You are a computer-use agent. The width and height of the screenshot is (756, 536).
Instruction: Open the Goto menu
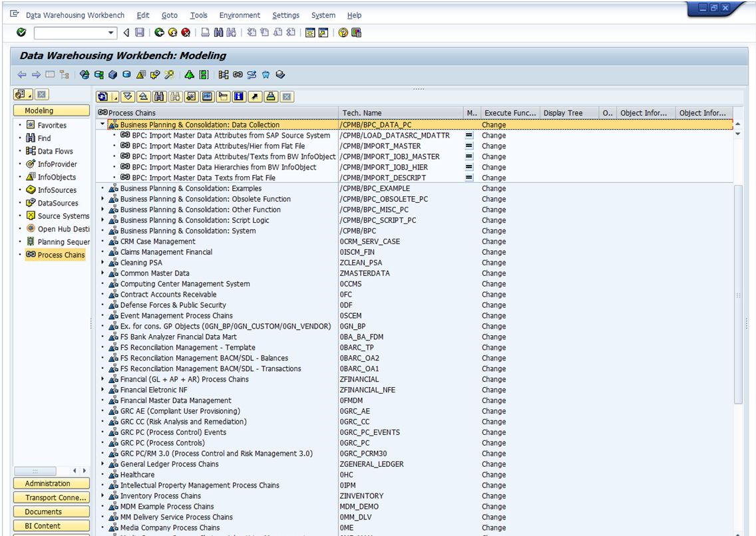point(169,15)
